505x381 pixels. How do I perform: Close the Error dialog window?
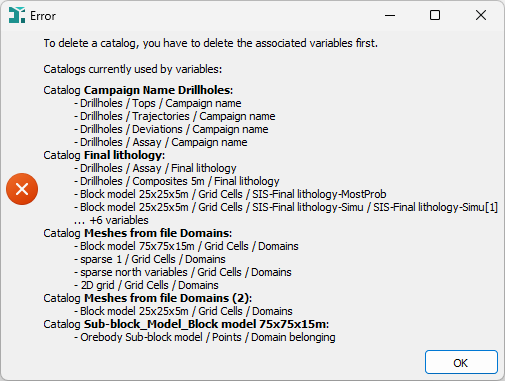click(481, 15)
